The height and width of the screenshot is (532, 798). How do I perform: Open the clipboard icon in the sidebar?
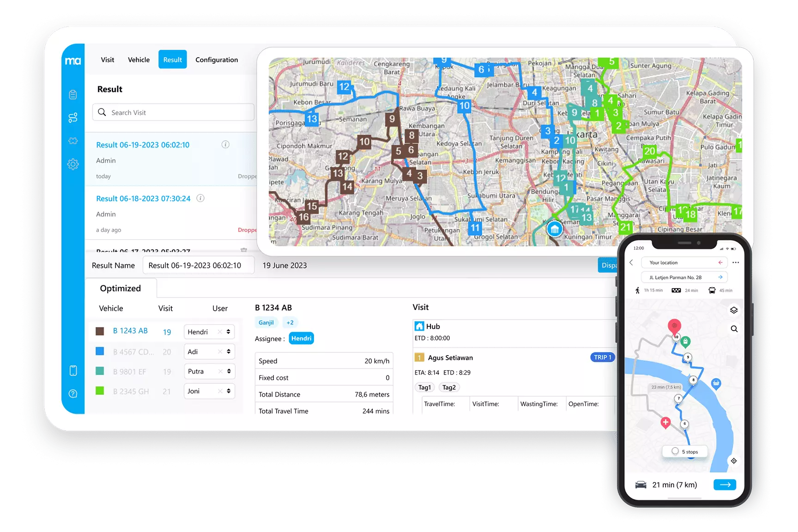73,95
